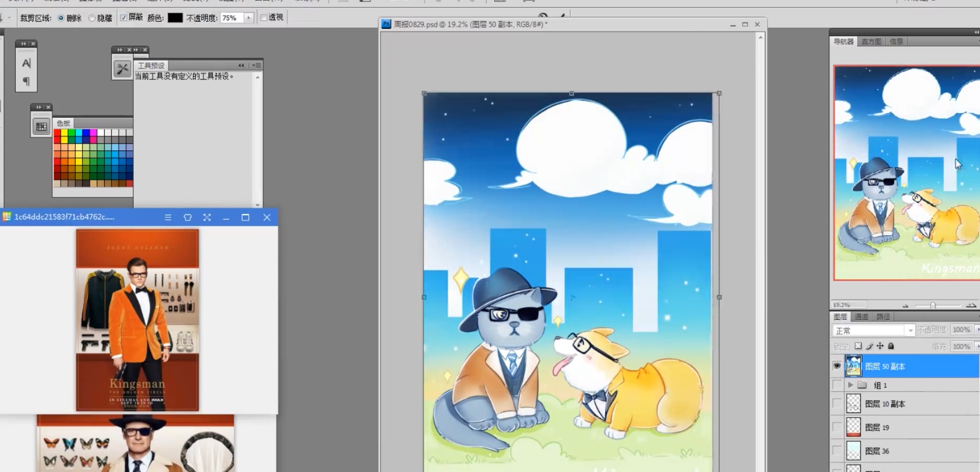
Task: Lock layer position with move icon
Action: [x=880, y=346]
